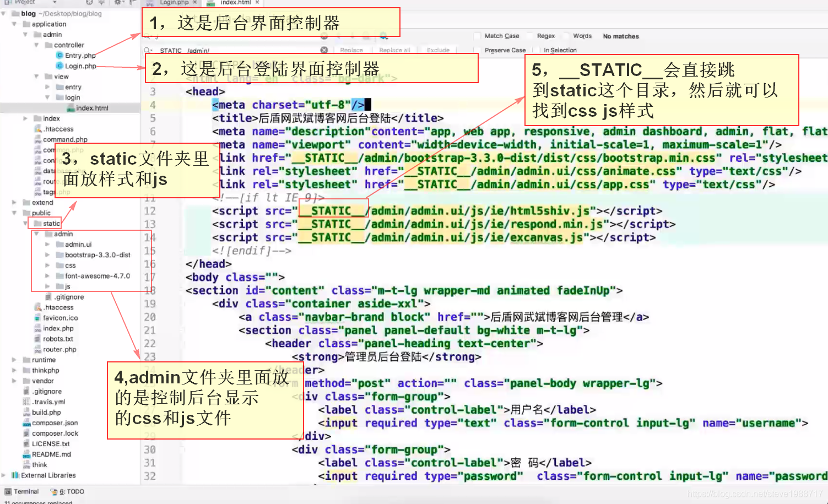828x504 pixels.
Task: Open the Login.php class file icon
Action: pos(59,66)
